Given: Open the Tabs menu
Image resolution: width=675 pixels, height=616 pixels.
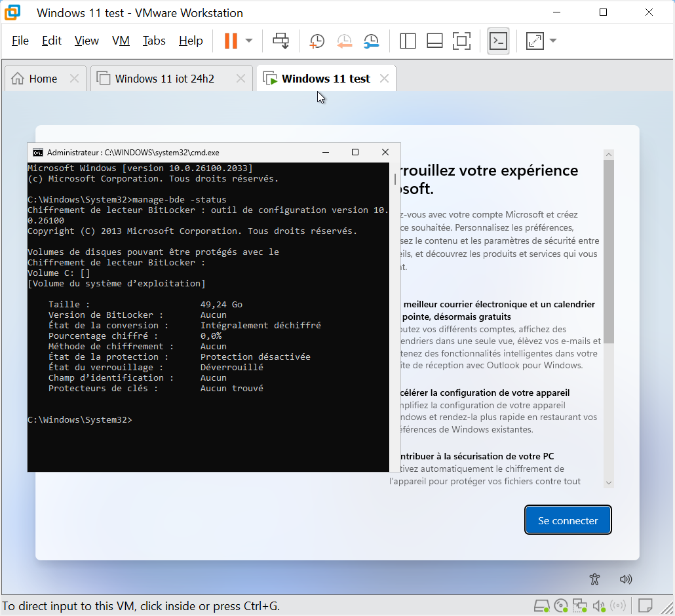Looking at the screenshot, I should coord(154,41).
